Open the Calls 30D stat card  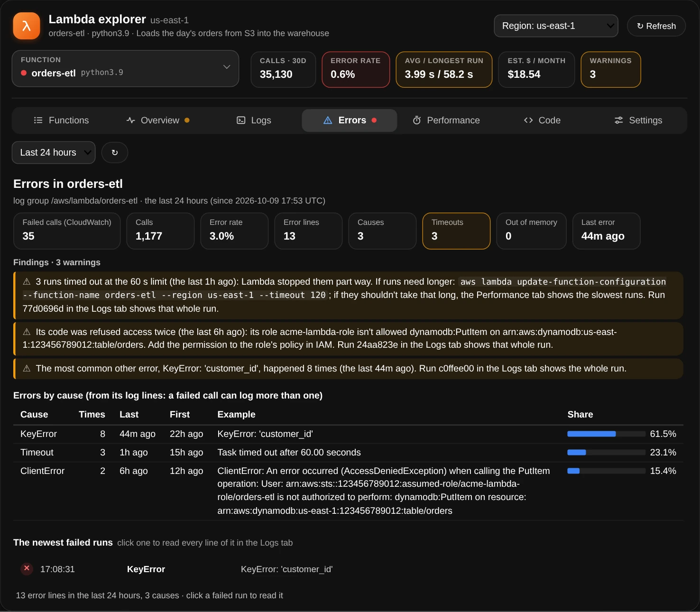coord(283,69)
